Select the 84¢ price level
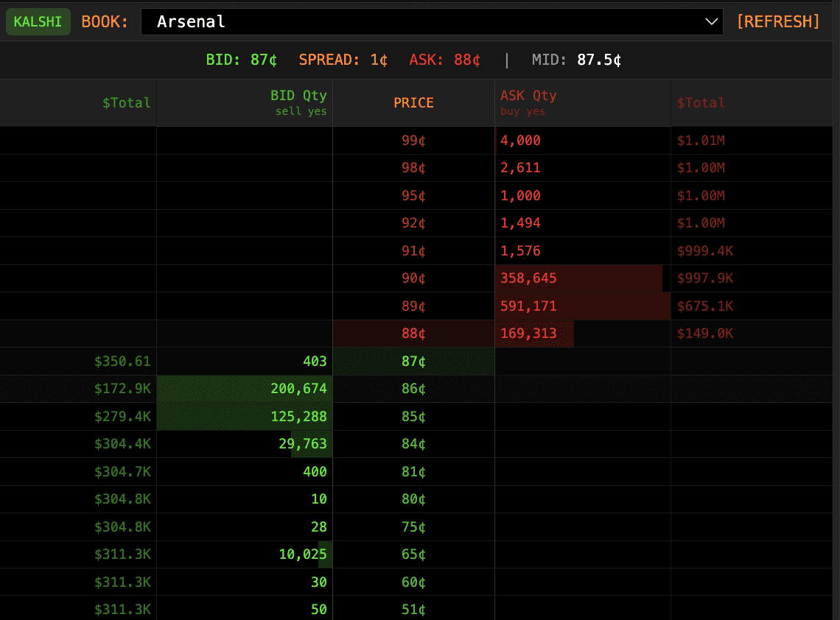This screenshot has width=840, height=620. [x=413, y=443]
